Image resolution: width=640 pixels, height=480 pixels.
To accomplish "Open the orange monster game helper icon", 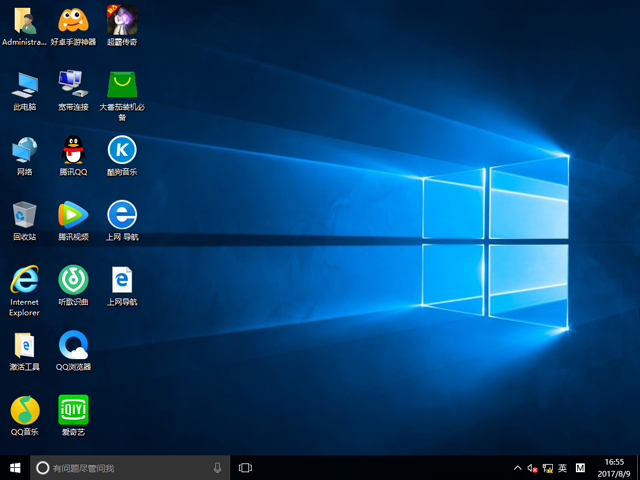I will pyautogui.click(x=73, y=20).
